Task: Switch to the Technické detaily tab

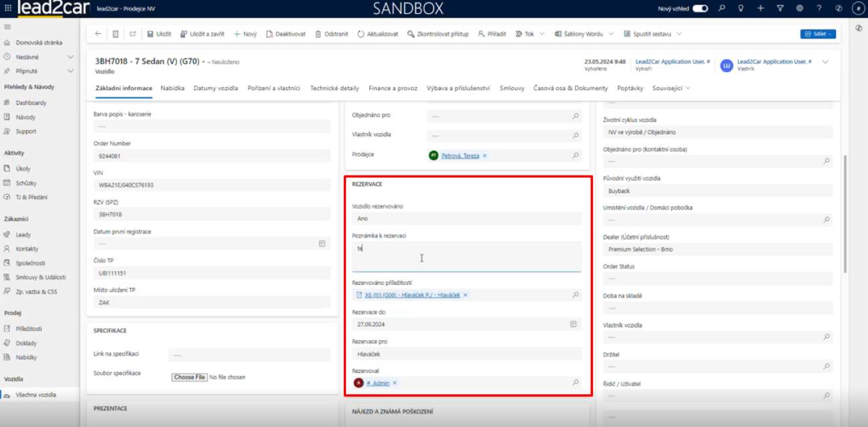Action: tap(335, 88)
